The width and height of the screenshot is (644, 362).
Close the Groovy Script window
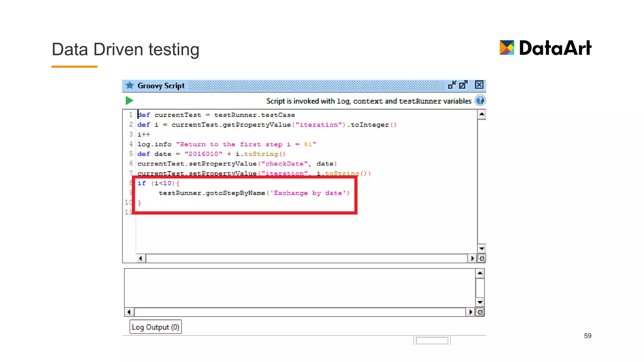click(x=479, y=85)
